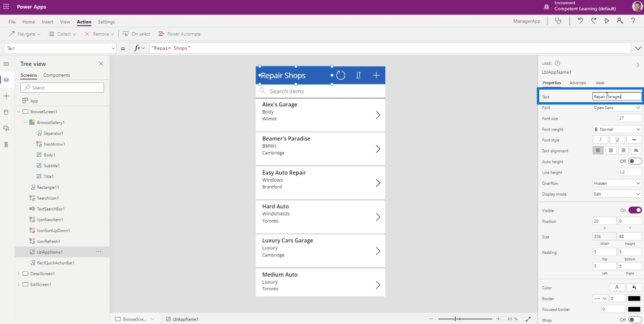Switch to the Ideas tab
Screen dimensions: 644x324
pyautogui.click(x=600, y=83)
